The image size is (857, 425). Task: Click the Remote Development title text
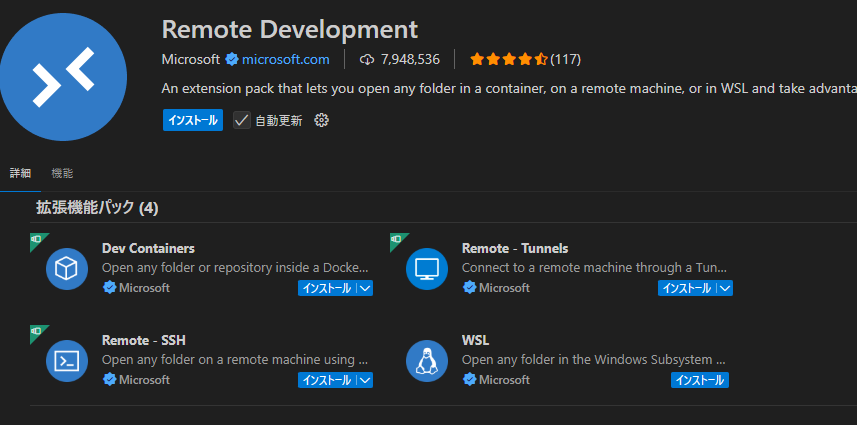(x=290, y=29)
